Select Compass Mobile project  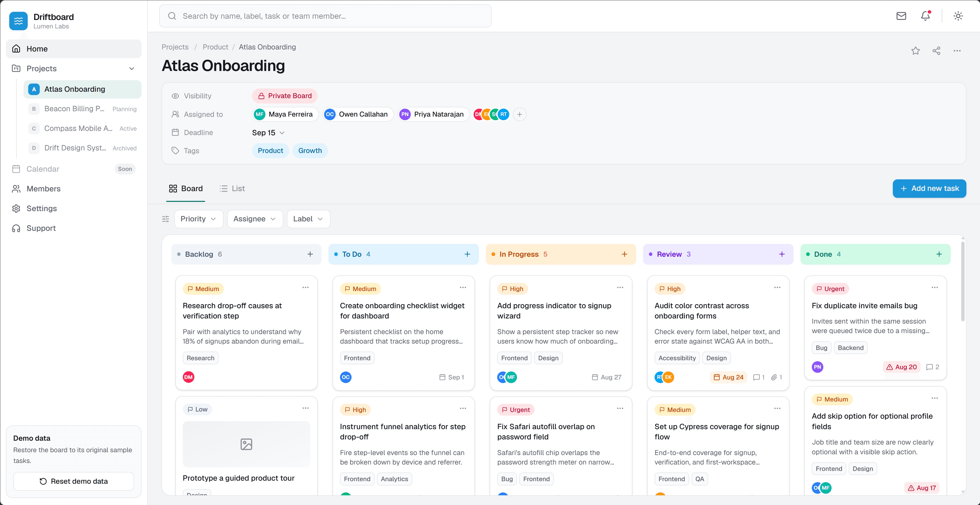coord(82,129)
